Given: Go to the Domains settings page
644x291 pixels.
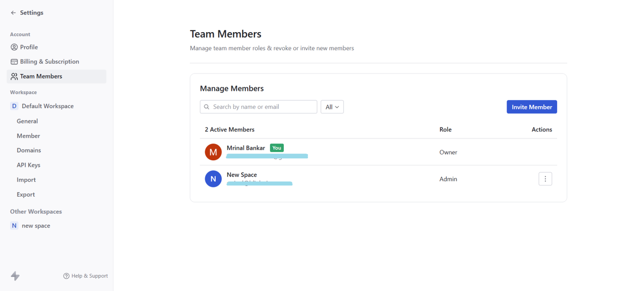Looking at the screenshot, I should [x=29, y=150].
